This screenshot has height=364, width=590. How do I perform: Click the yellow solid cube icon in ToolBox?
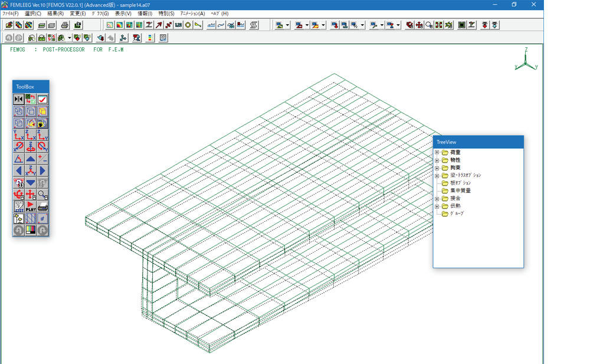coord(42,111)
